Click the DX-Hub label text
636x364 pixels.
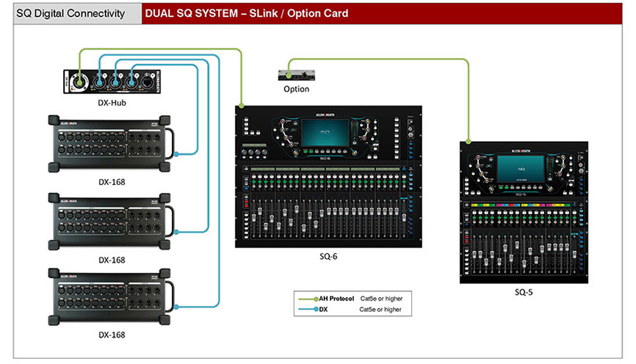point(112,103)
